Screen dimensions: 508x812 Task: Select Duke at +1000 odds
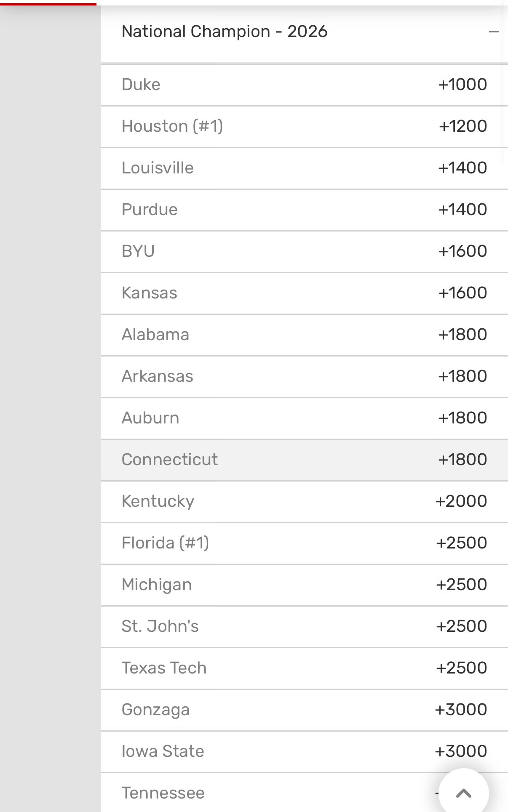[305, 85]
